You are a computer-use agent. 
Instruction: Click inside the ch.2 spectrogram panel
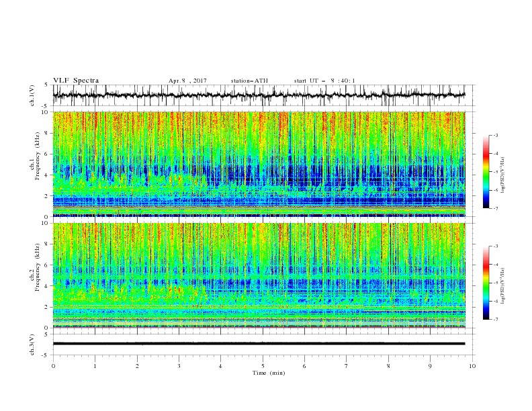point(259,275)
